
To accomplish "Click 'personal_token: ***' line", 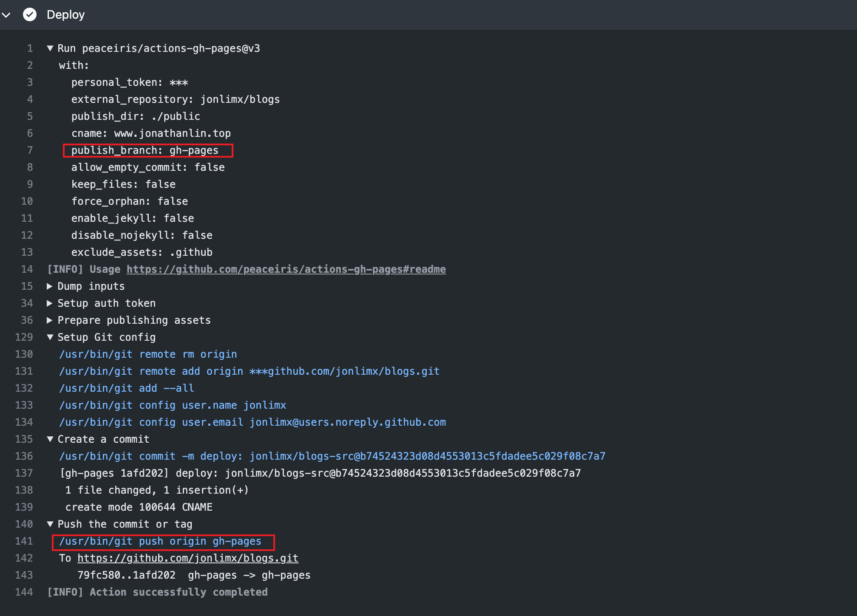I will click(x=130, y=82).
